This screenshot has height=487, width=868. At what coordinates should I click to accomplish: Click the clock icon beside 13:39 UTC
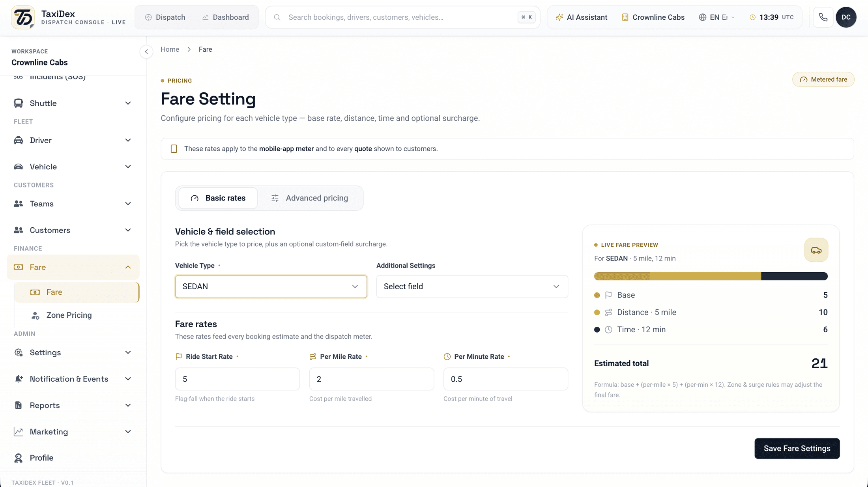[x=752, y=17]
